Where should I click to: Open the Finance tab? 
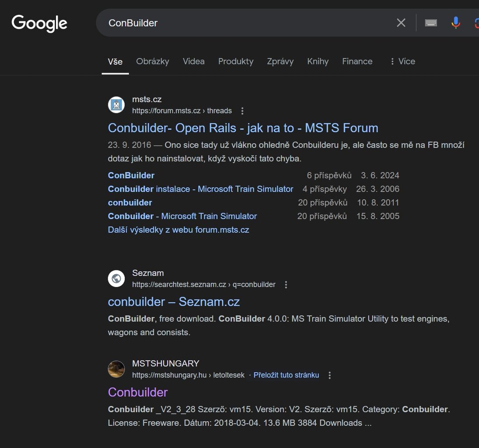pos(357,61)
